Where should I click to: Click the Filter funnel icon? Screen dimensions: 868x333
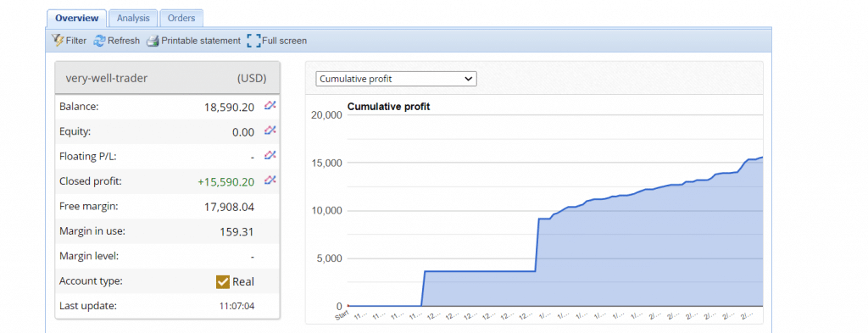click(58, 41)
